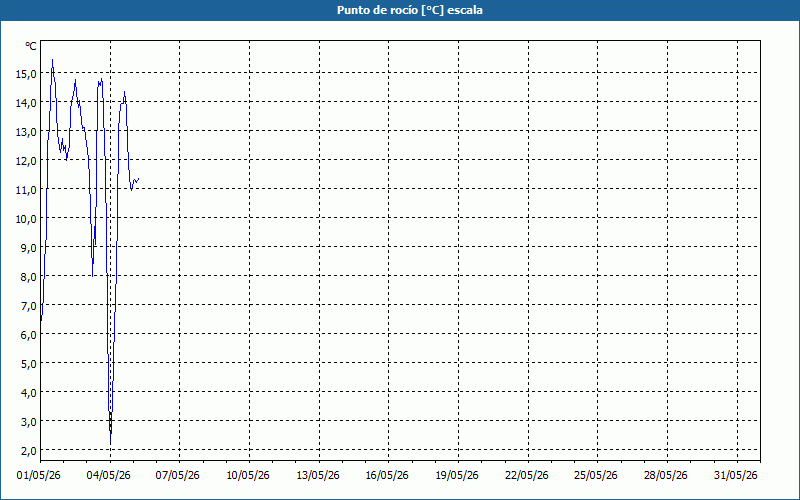Click the 19/05/26 date label
800x500 pixels.
point(457,476)
